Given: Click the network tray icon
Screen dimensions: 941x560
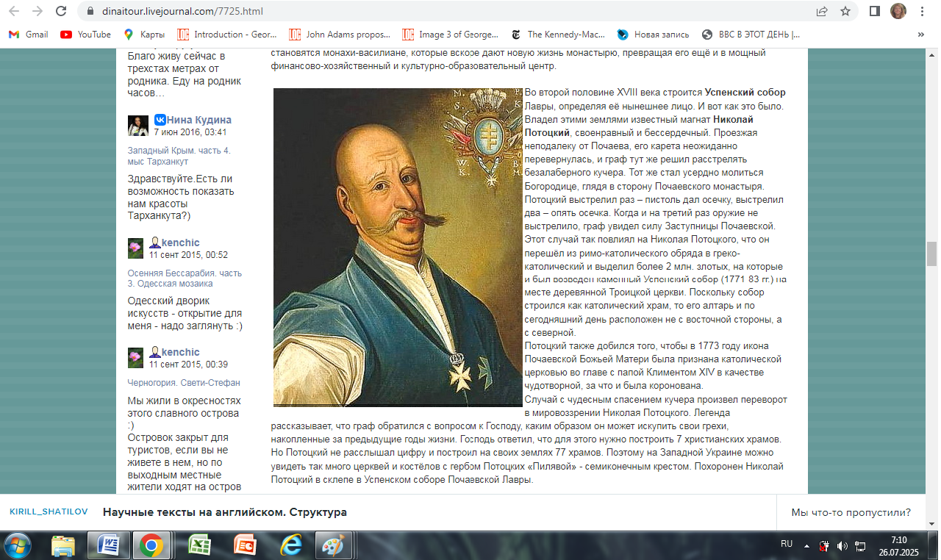Looking at the screenshot, I should [860, 545].
